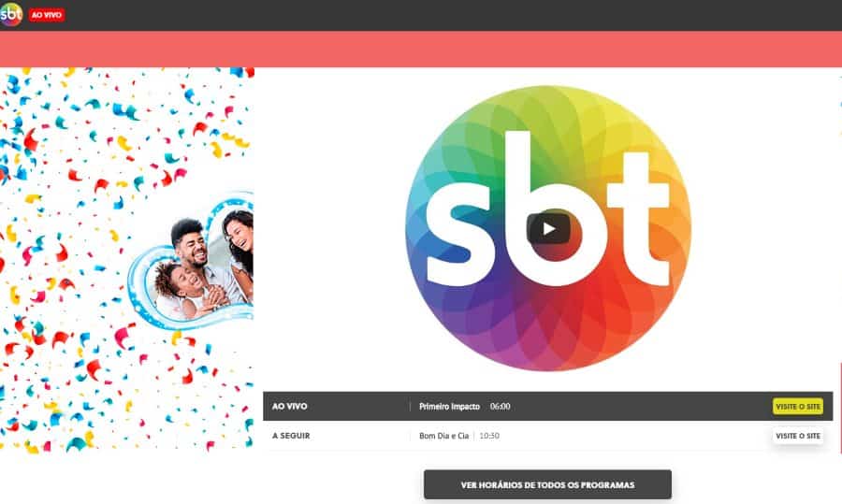Screen dimensions: 842x504
Task: Open the red AO VIVO badge in header
Action: pyautogui.click(x=47, y=15)
